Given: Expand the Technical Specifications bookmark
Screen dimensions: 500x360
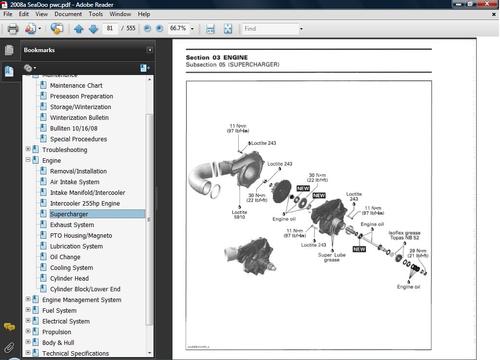Looking at the screenshot, I should pyautogui.click(x=28, y=352).
